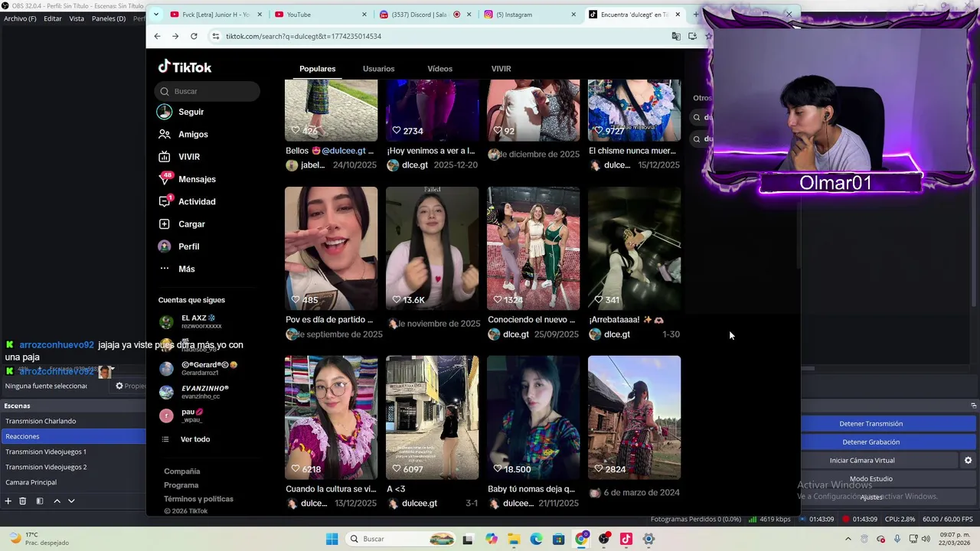Open browser tab list dropdown

156,14
